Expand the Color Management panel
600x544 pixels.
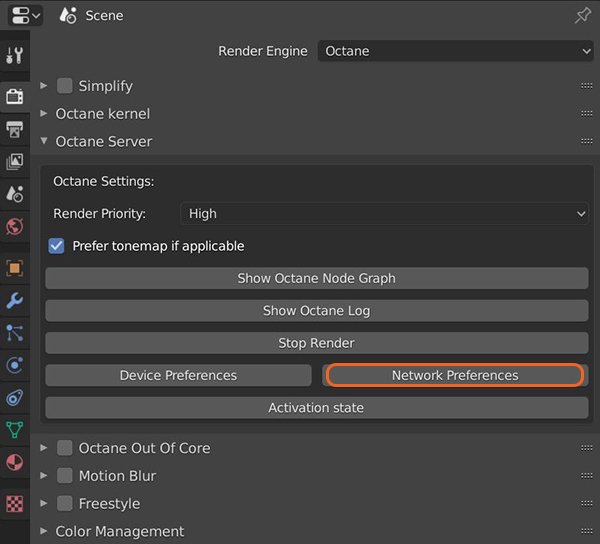point(44,531)
